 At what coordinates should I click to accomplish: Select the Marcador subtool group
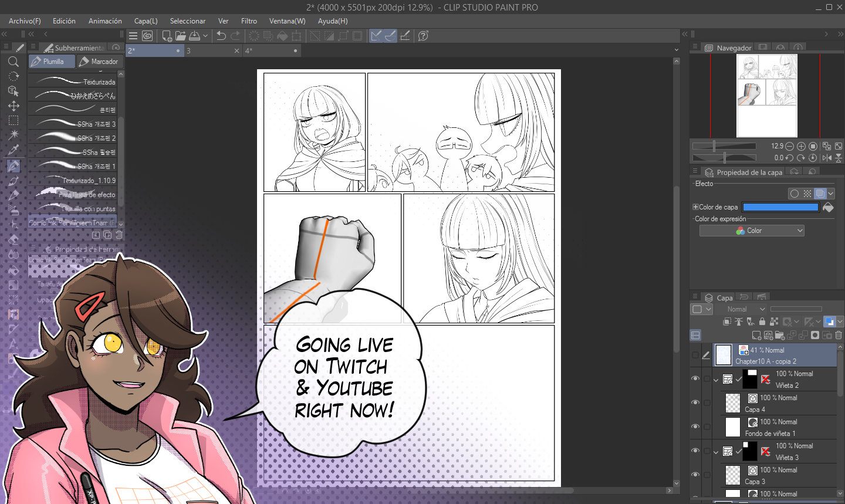(x=99, y=62)
